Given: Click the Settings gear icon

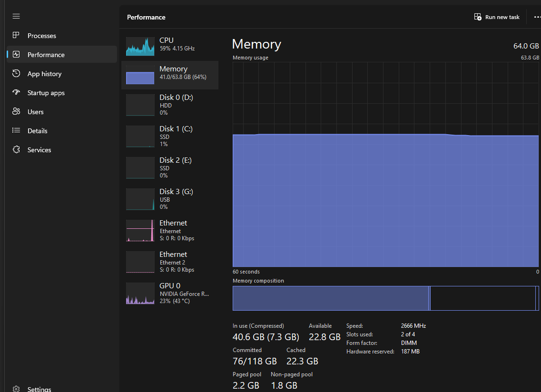Looking at the screenshot, I should pyautogui.click(x=16, y=389).
